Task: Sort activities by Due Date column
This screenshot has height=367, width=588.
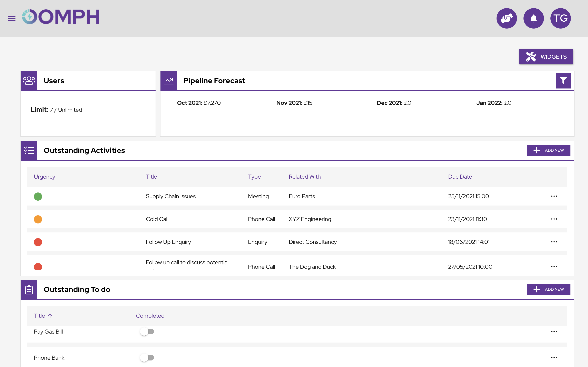Action: coord(460,177)
